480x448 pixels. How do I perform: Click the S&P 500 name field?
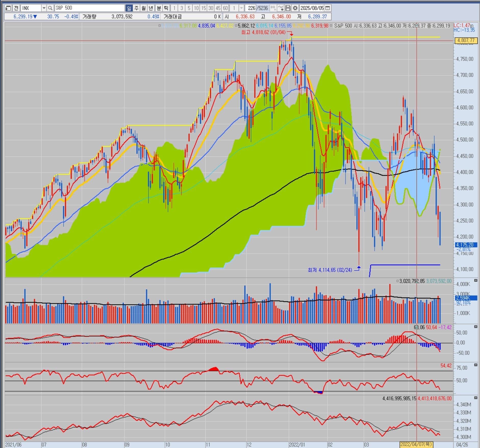pyautogui.click(x=90, y=8)
